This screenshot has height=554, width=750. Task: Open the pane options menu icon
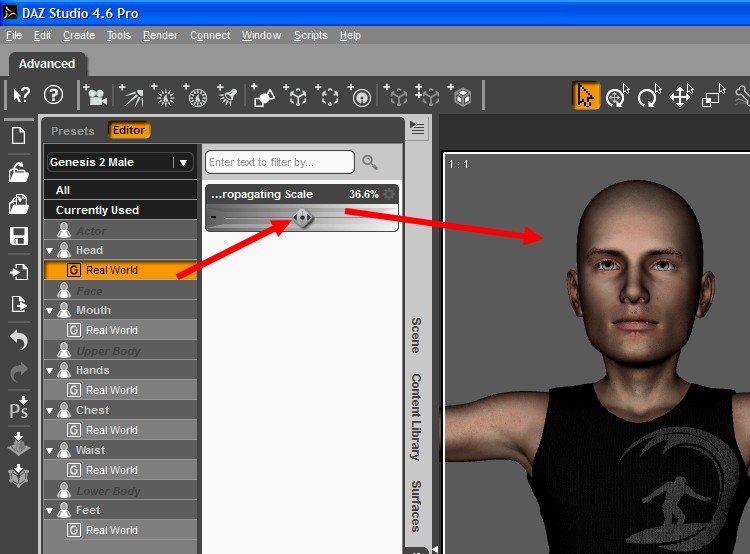(x=417, y=128)
